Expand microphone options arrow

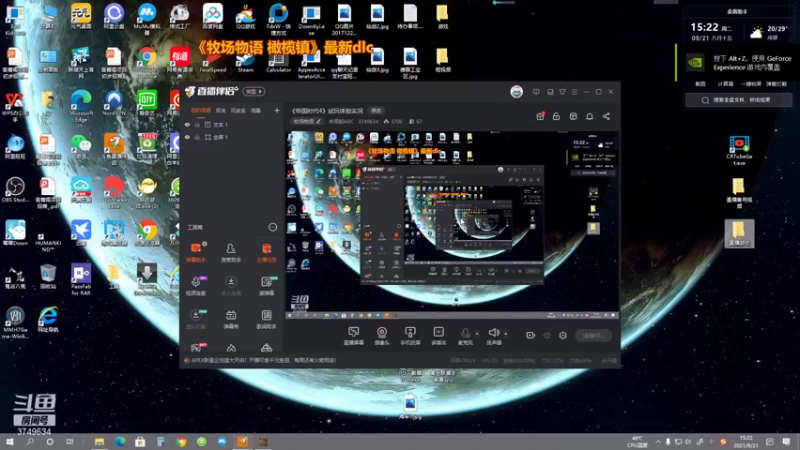coord(477,334)
